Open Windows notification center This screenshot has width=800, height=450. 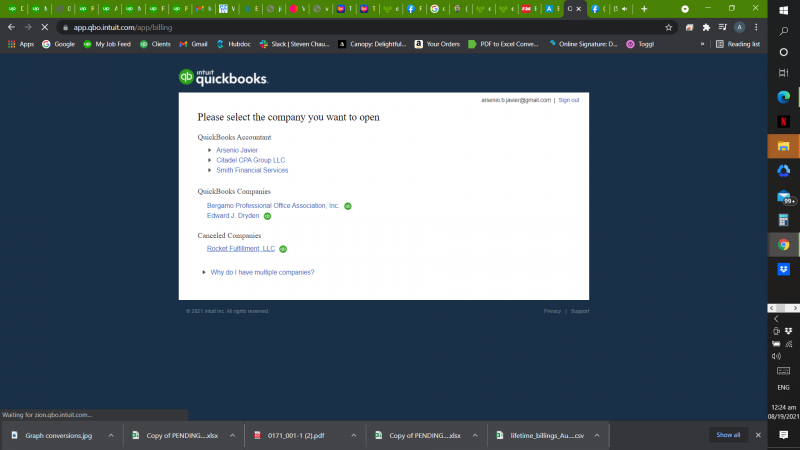(x=784, y=435)
